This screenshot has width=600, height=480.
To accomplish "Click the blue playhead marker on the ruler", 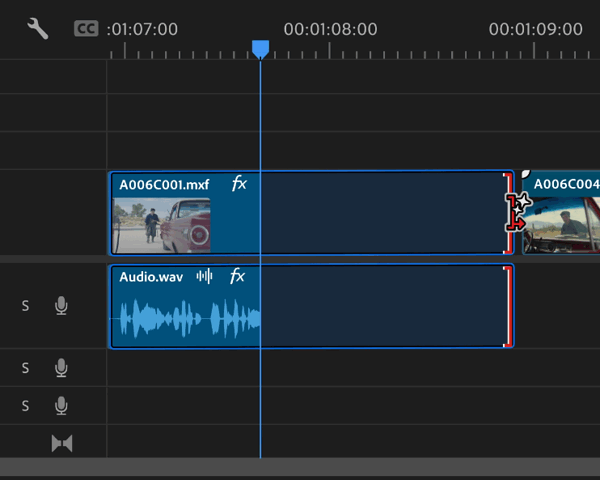I will (x=261, y=49).
